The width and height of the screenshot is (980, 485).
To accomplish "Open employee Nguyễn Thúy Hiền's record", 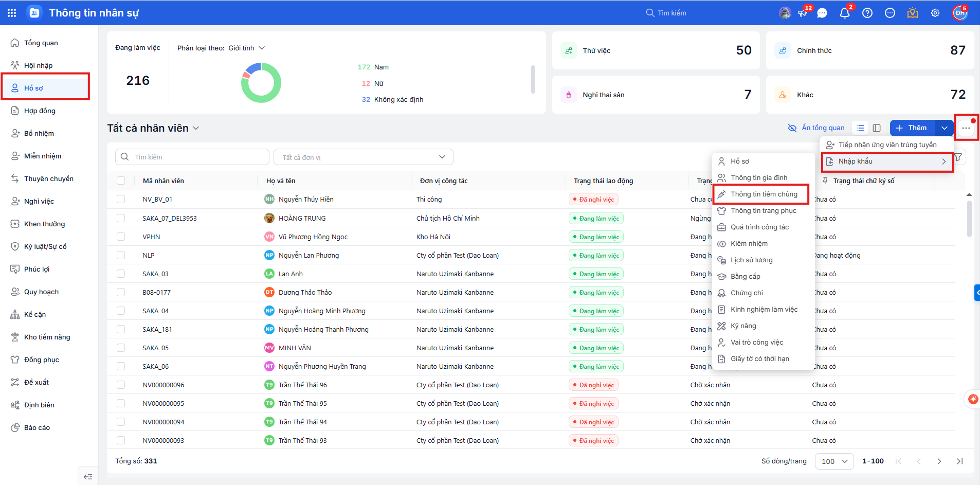I will pos(306,199).
